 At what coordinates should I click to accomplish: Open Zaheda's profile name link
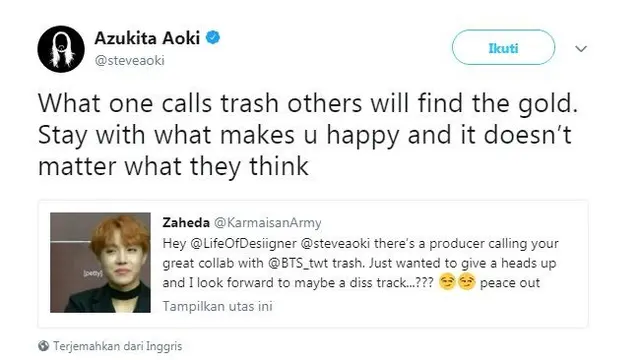[186, 222]
